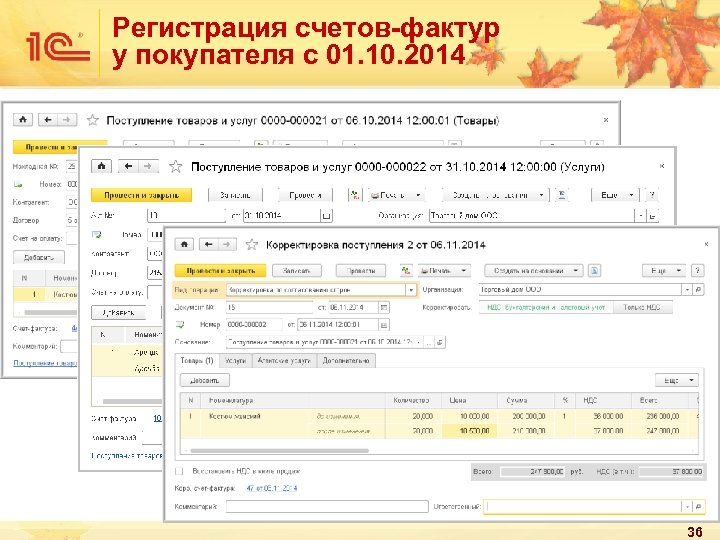Click home icon in Корректировка поступления window

pos(184,245)
